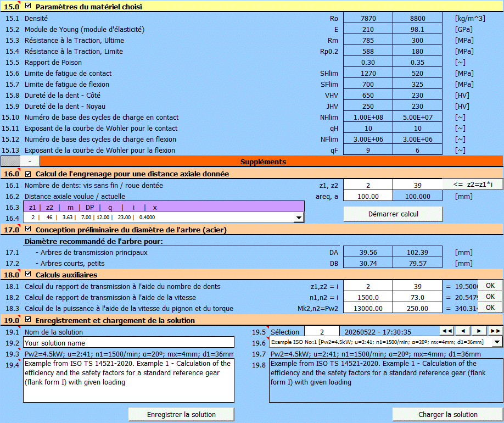Select the Suppléments orange header bar
Image resolution: width=504 pixels, height=423 pixels.
click(x=271, y=161)
